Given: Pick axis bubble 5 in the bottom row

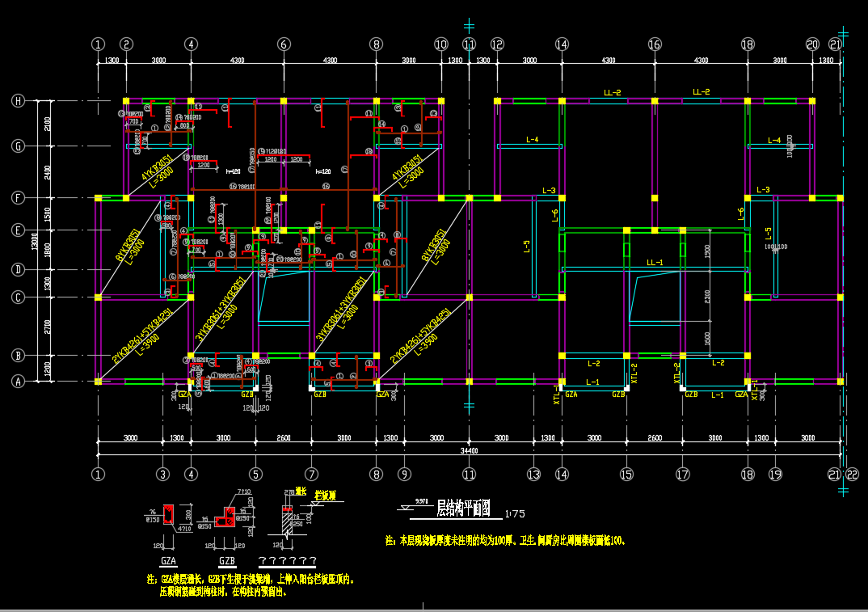Looking at the screenshot, I should [x=255, y=475].
